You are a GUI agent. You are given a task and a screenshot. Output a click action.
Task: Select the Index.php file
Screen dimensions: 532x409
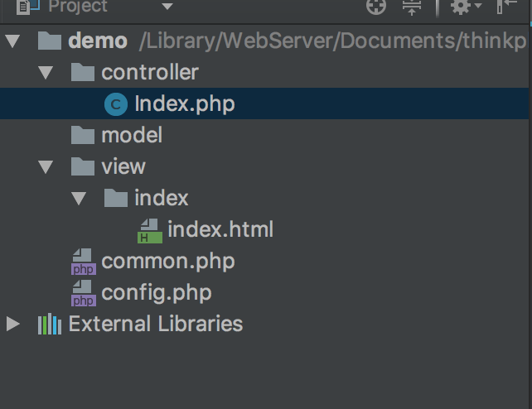coord(184,104)
